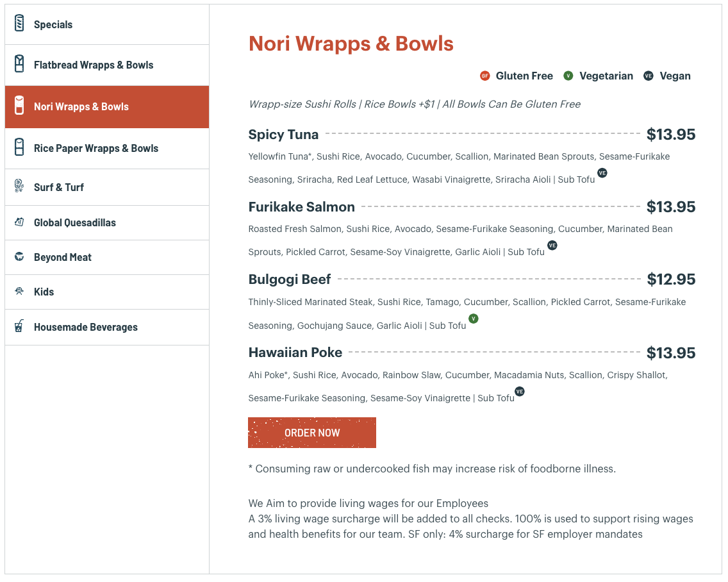Click the Housemade Beverages drink icon
Image resolution: width=728 pixels, height=582 pixels.
(19, 326)
